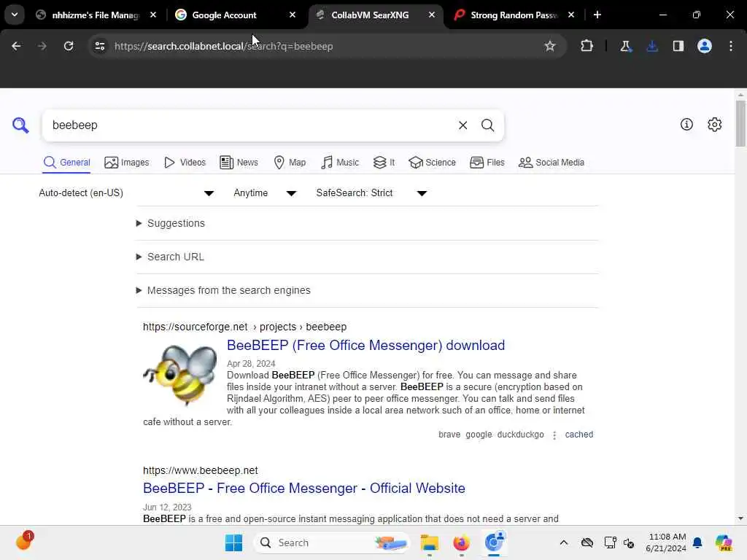
Task: Open the Windows Start menu
Action: coord(233,542)
